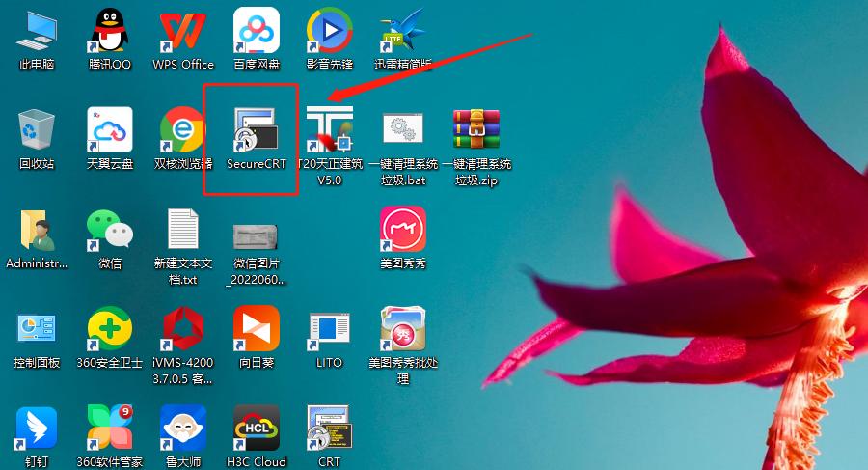Open the 控制面板 control panel icon

coord(37,327)
